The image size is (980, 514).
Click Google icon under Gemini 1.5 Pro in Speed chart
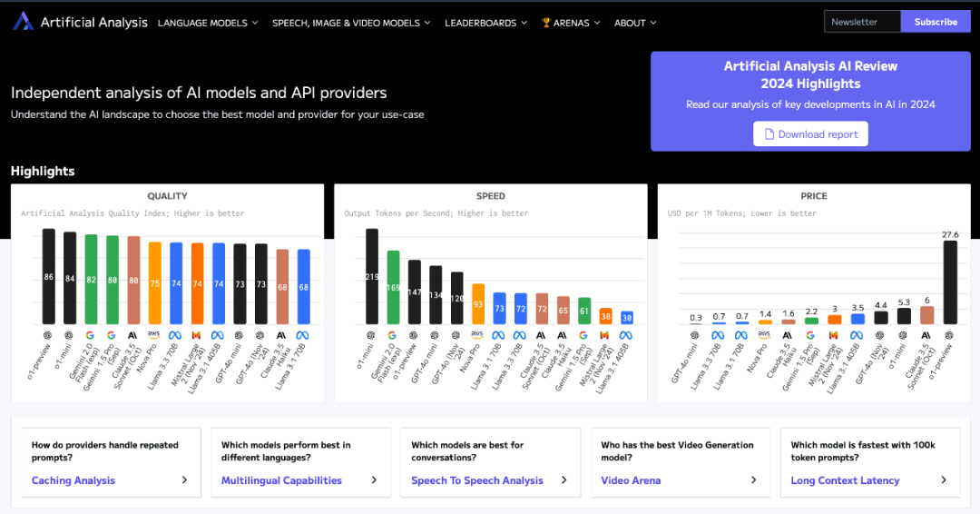pos(583,336)
